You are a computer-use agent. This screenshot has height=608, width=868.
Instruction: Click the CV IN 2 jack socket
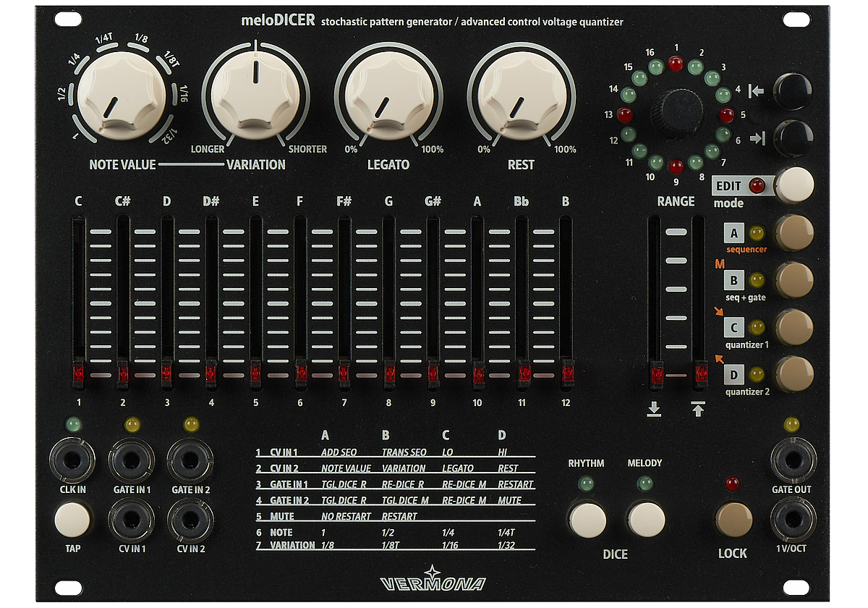coord(191,519)
